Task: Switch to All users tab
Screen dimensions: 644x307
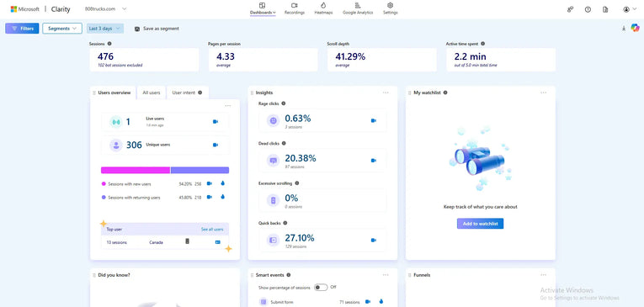Action: point(152,93)
